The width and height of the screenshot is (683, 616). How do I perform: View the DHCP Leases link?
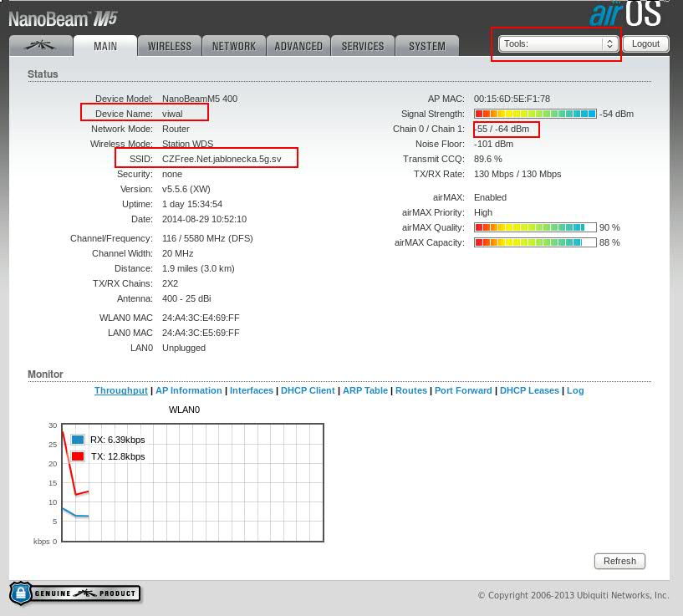[x=529, y=390]
